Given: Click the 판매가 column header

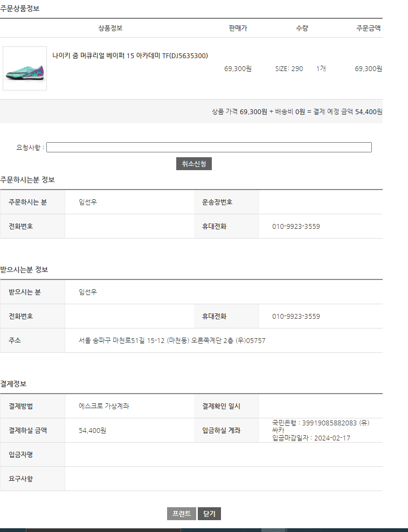Looking at the screenshot, I should point(238,28).
